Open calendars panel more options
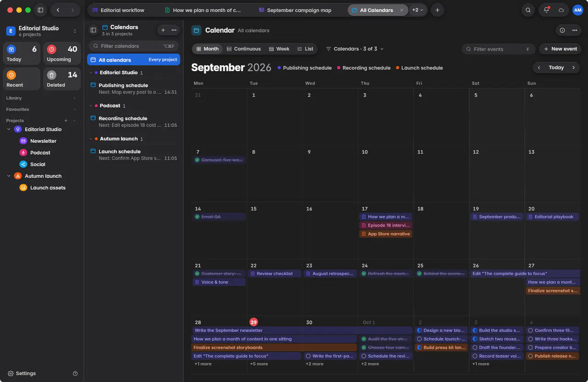Viewport: 588px width, 382px height. click(174, 30)
